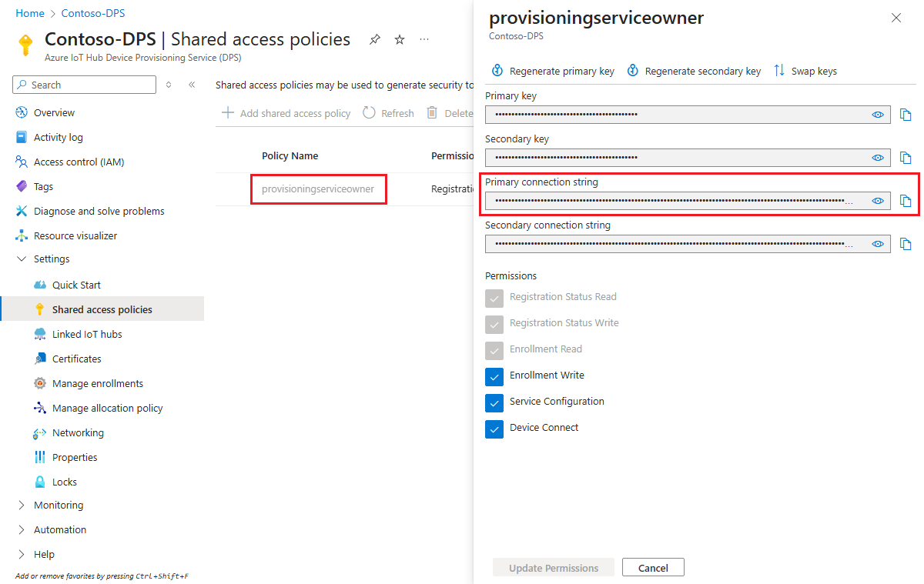Disable the Device Connect permission

494,429
